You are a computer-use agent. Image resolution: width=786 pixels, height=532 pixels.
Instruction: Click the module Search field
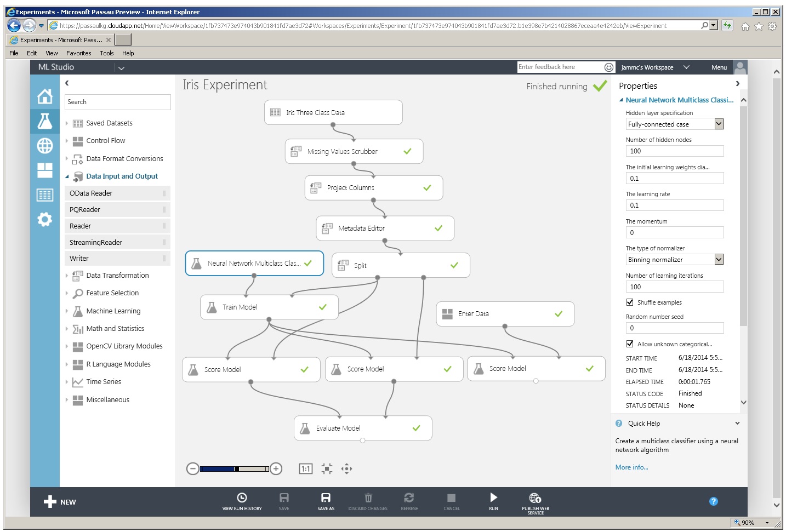[x=118, y=102]
